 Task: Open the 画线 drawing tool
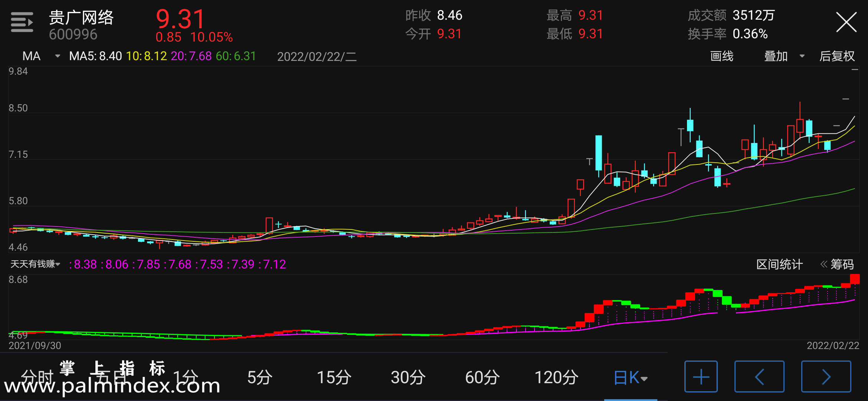(x=721, y=56)
